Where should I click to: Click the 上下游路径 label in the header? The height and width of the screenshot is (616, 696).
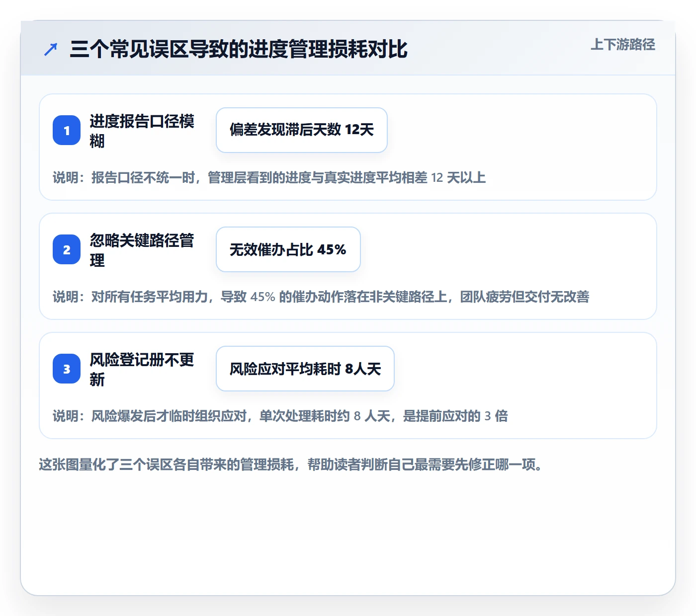(x=623, y=45)
